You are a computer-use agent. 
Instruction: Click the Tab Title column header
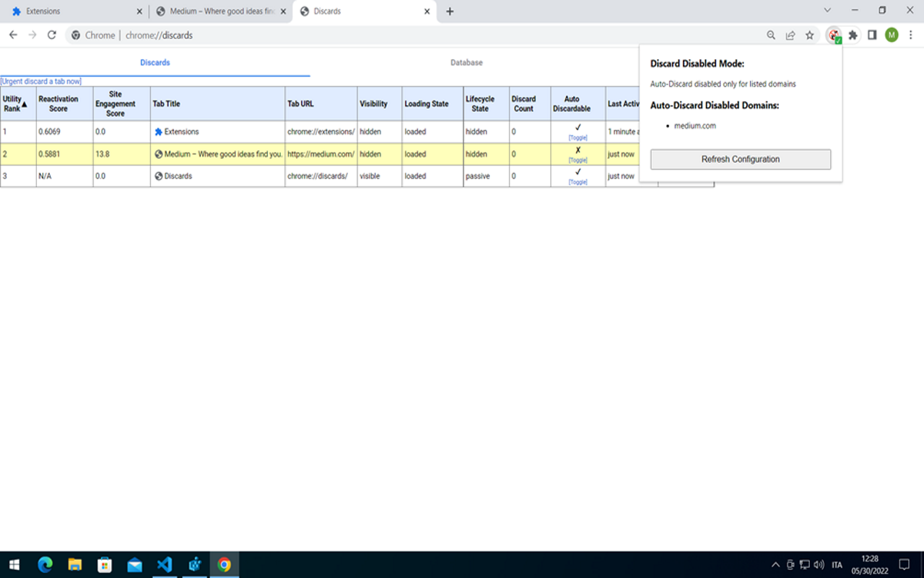point(217,104)
